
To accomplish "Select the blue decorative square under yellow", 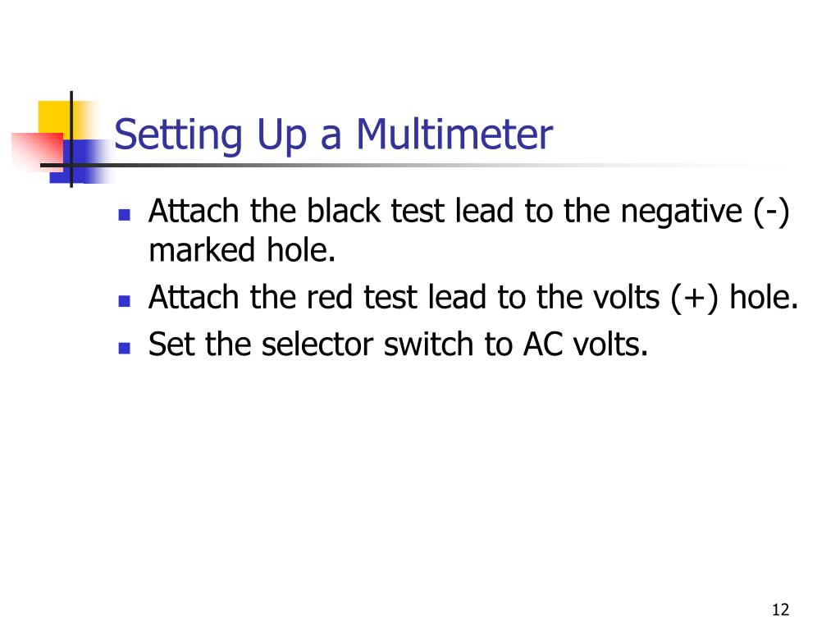I will 80,162.
